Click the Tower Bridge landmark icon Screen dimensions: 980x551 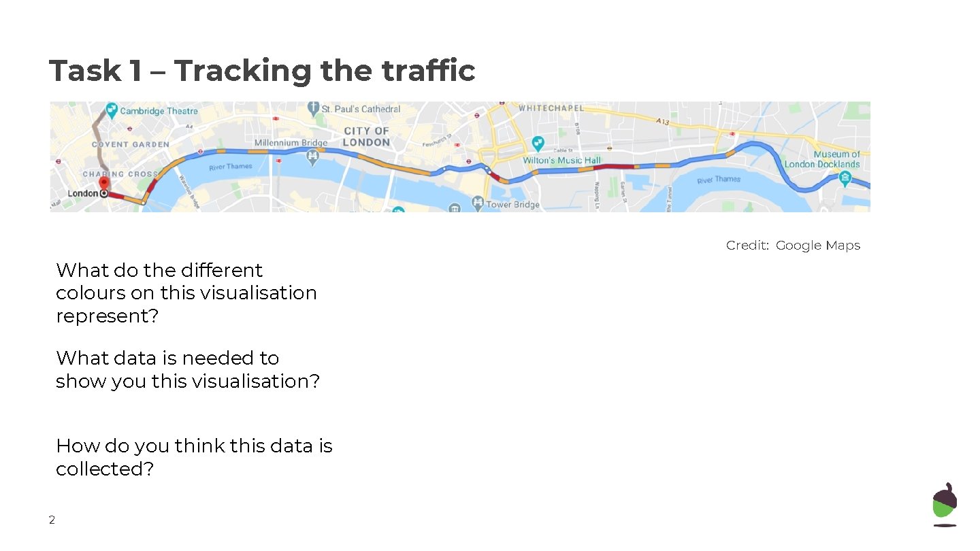point(478,203)
